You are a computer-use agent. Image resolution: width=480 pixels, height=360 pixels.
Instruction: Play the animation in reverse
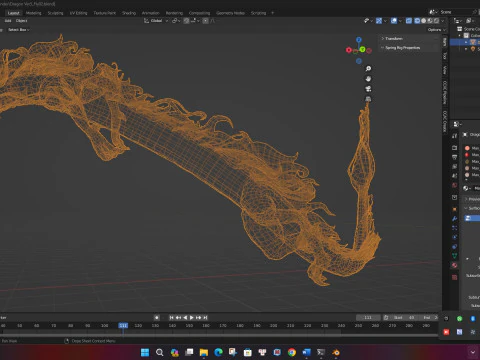[185, 318]
